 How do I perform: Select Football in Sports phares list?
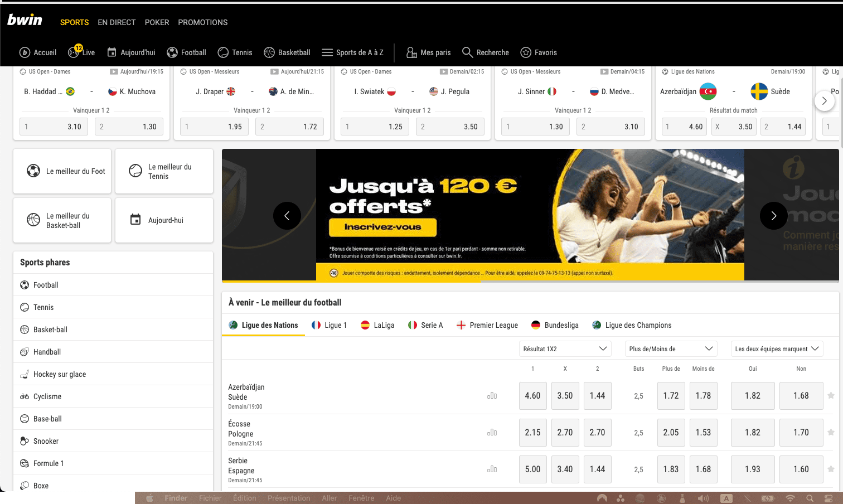coord(113,285)
